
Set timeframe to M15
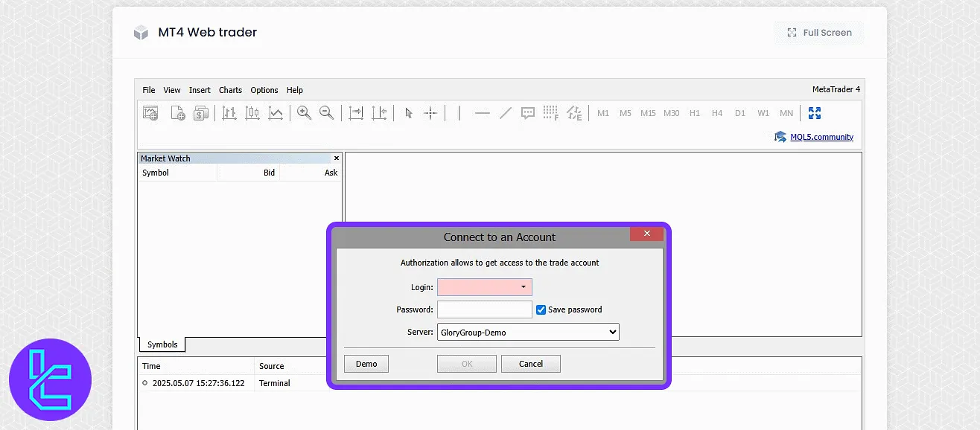648,113
